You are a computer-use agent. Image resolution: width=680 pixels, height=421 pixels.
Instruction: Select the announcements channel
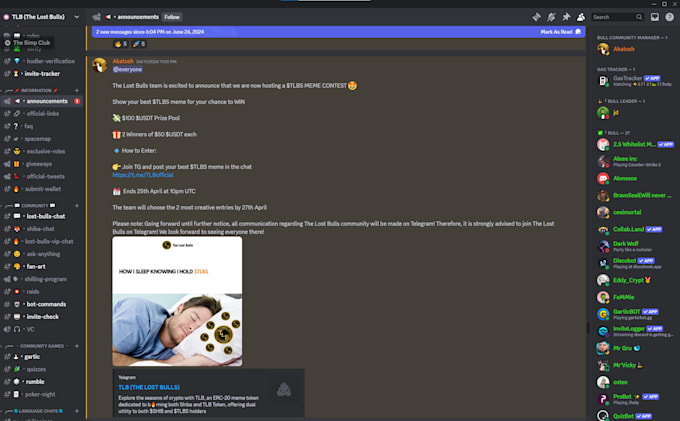42,101
